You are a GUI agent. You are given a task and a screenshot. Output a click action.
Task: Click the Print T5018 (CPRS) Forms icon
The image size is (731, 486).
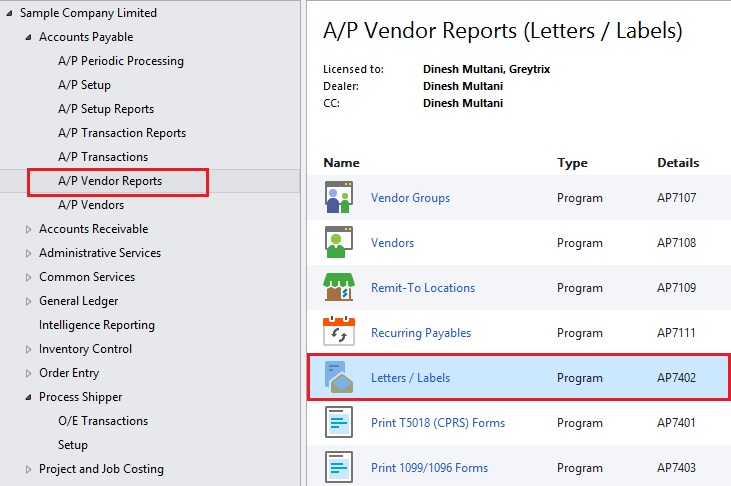pos(339,422)
